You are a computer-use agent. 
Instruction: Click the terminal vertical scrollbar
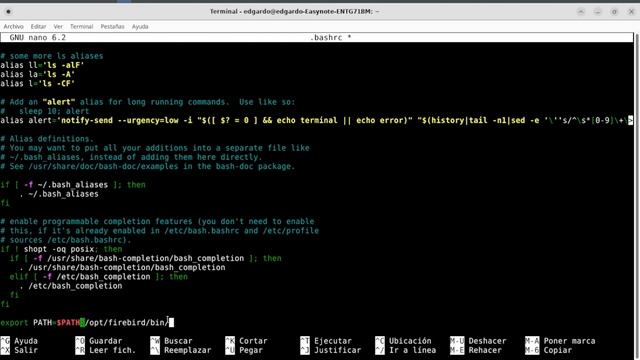tap(637, 196)
